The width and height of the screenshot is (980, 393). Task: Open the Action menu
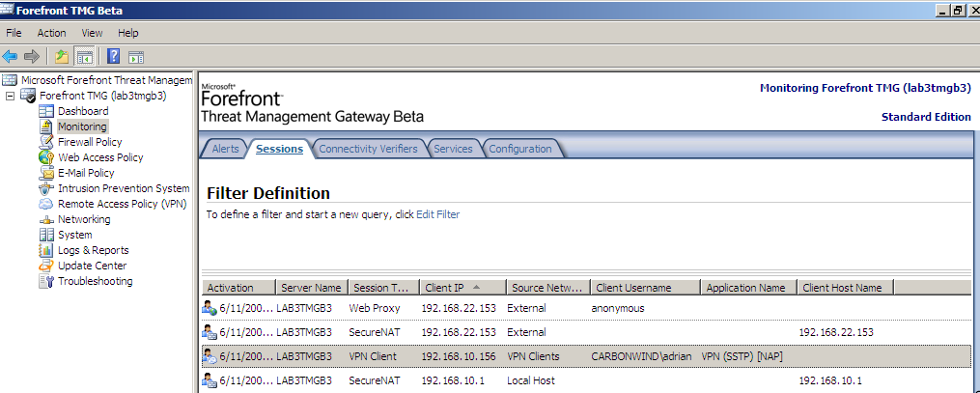51,33
